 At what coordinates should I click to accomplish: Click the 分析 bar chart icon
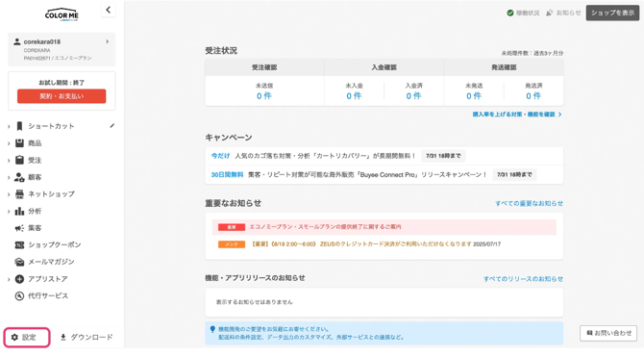tap(19, 211)
